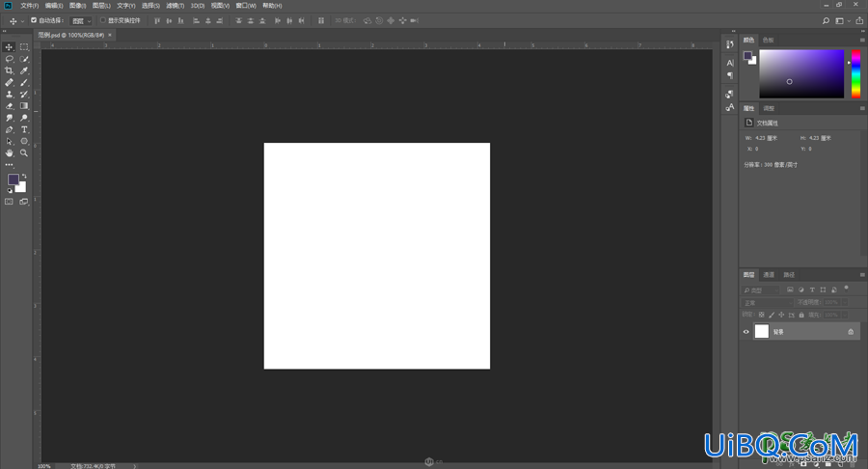Image resolution: width=868 pixels, height=469 pixels.
Task: Select the Move tool
Action: (9, 47)
